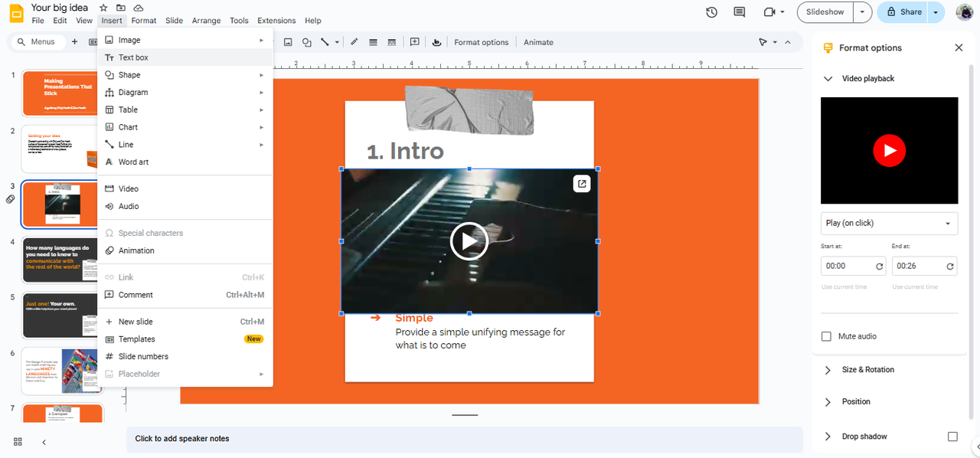Screen dimensions: 980x458
Task: Click the Animate toolbar button
Action: tap(538, 42)
